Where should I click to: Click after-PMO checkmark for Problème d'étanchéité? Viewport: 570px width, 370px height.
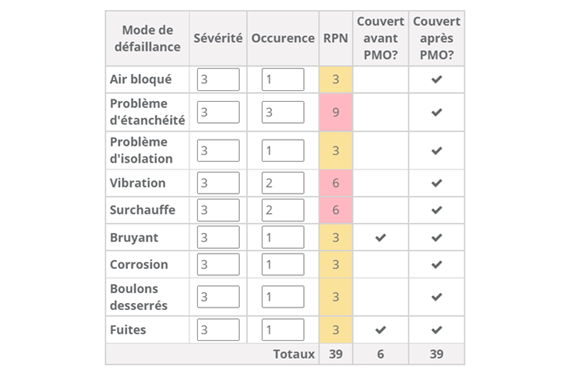[437, 112]
